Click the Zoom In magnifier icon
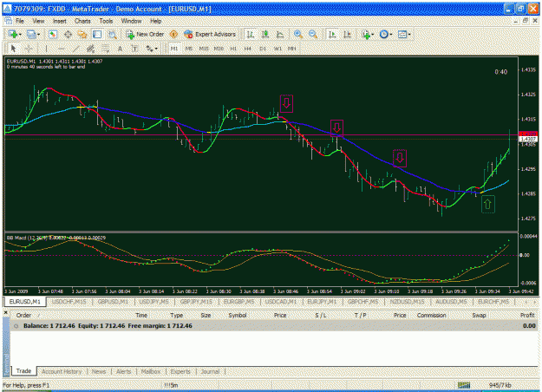 click(298, 34)
